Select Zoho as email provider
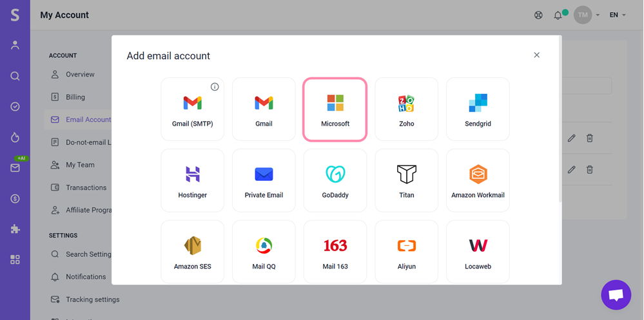The image size is (644, 320). click(x=407, y=109)
